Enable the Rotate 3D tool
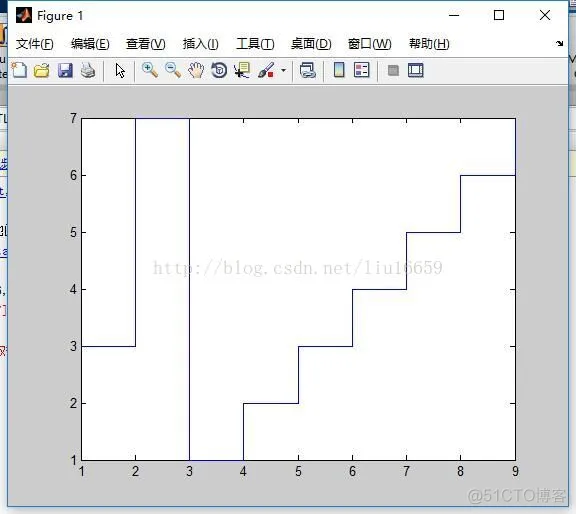 pyautogui.click(x=219, y=70)
